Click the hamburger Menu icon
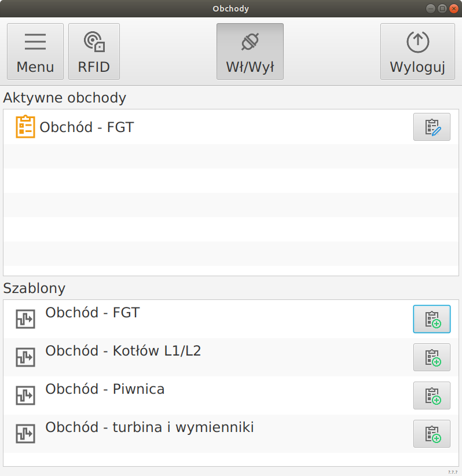This screenshot has width=462, height=476. pyautogui.click(x=35, y=42)
